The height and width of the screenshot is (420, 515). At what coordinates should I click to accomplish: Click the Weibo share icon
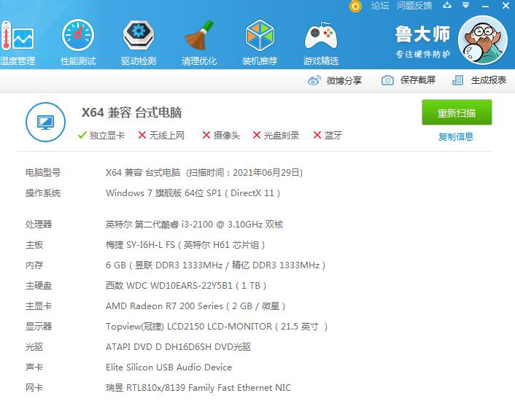(x=314, y=80)
